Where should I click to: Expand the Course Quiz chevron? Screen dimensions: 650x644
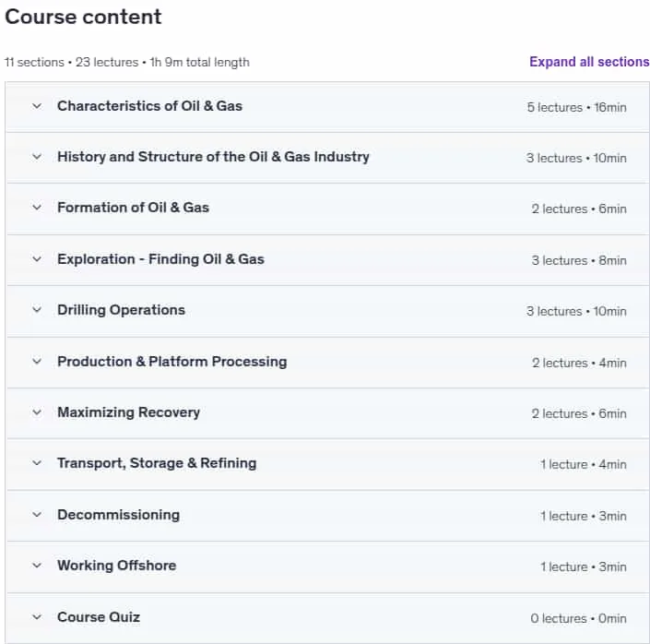[x=37, y=617]
